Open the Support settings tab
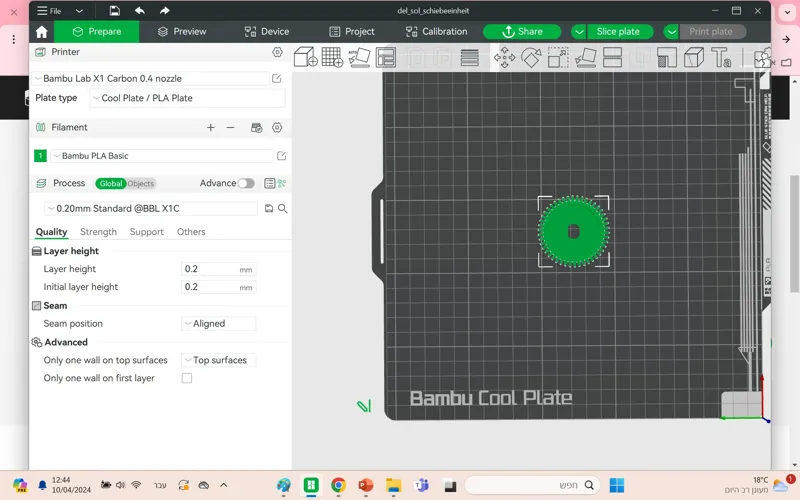Screen dimensions: 800x500 146,232
